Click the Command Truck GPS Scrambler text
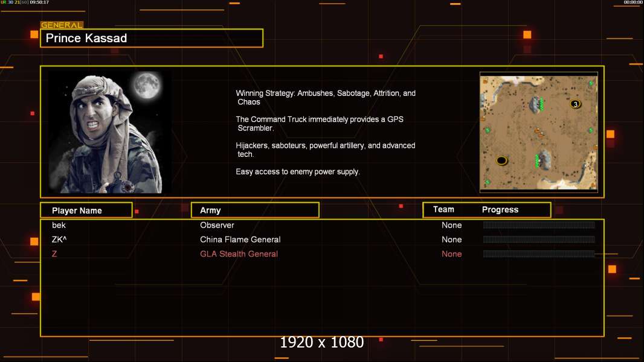 click(x=320, y=124)
